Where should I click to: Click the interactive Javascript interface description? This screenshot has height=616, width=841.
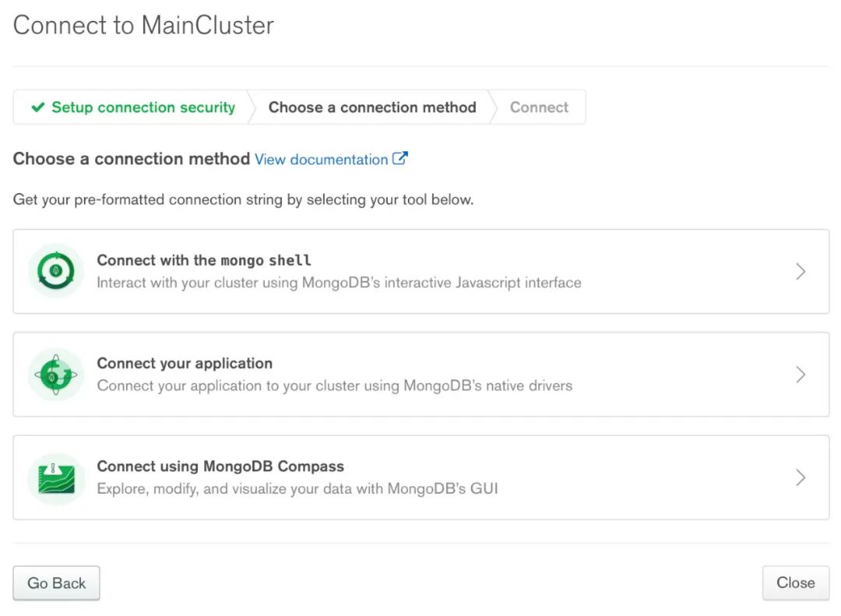(339, 283)
